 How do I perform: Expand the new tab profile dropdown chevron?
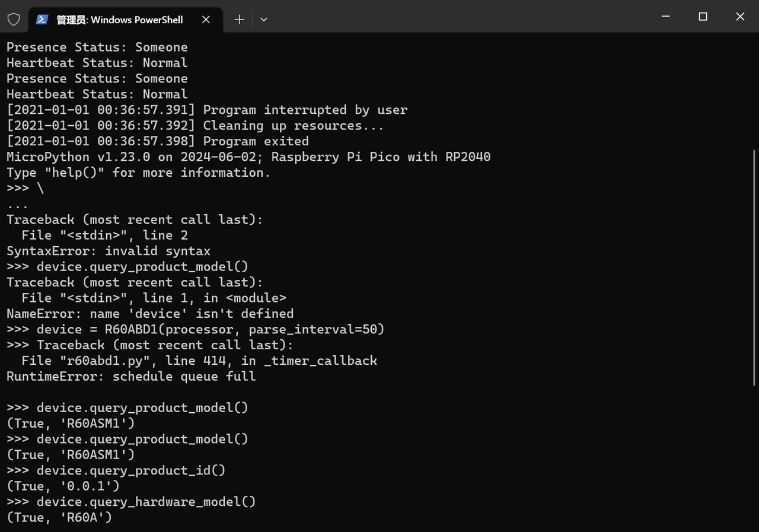pyautogui.click(x=264, y=20)
